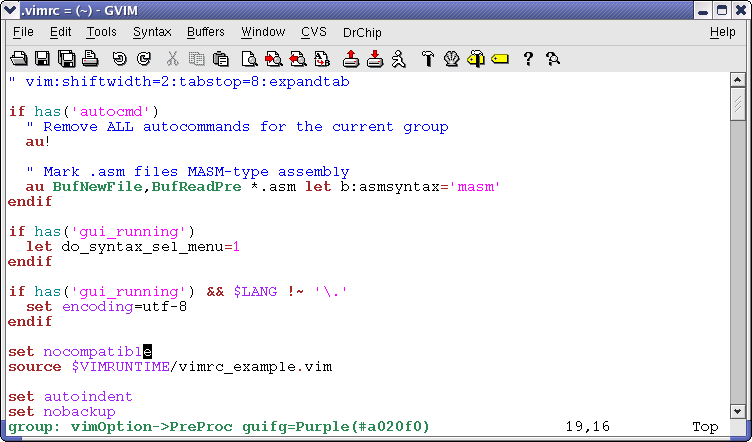
Task: Click the scrollbar up arrow
Action: [738, 80]
